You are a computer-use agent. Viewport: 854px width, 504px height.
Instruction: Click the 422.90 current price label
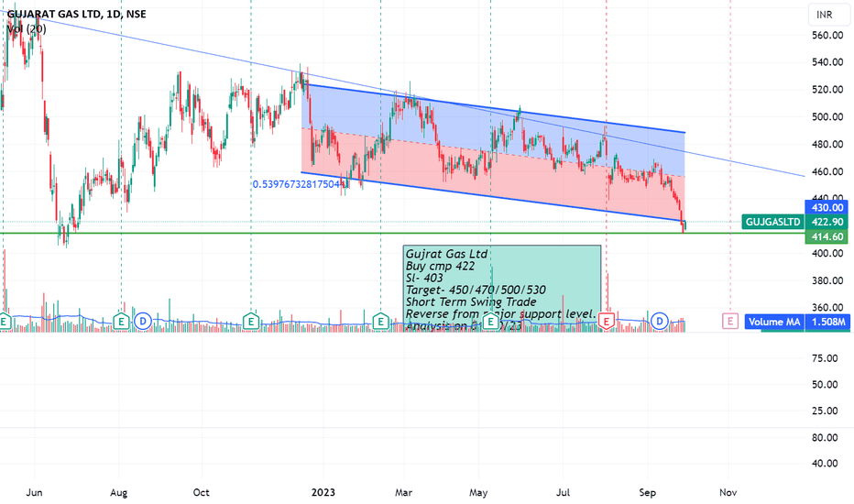pyautogui.click(x=827, y=222)
